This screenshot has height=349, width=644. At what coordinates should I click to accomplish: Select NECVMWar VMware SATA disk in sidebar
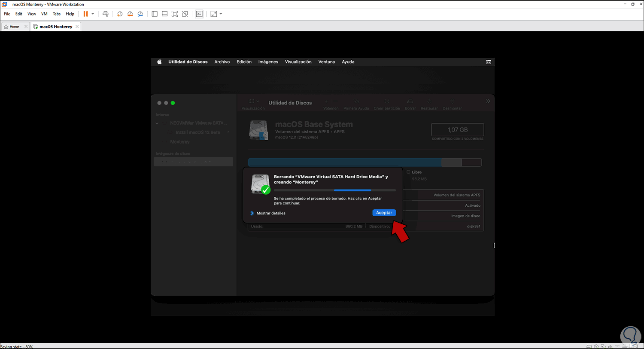pyautogui.click(x=198, y=123)
